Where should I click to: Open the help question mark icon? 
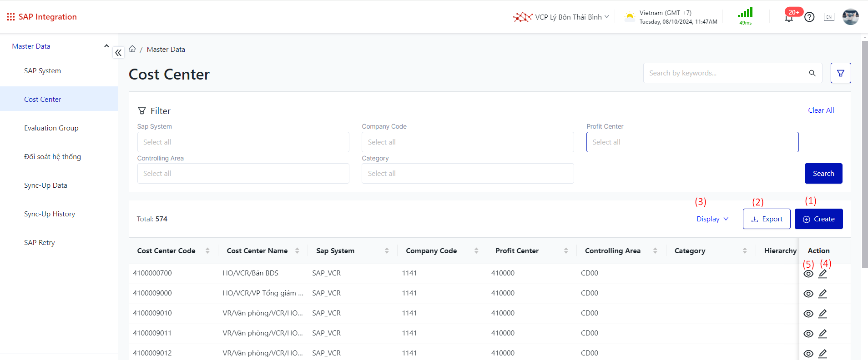pos(809,17)
